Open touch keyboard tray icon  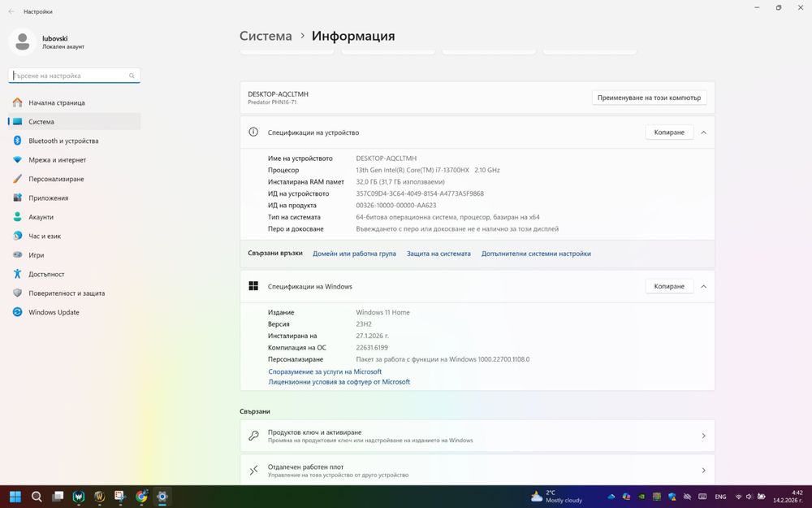702,497
